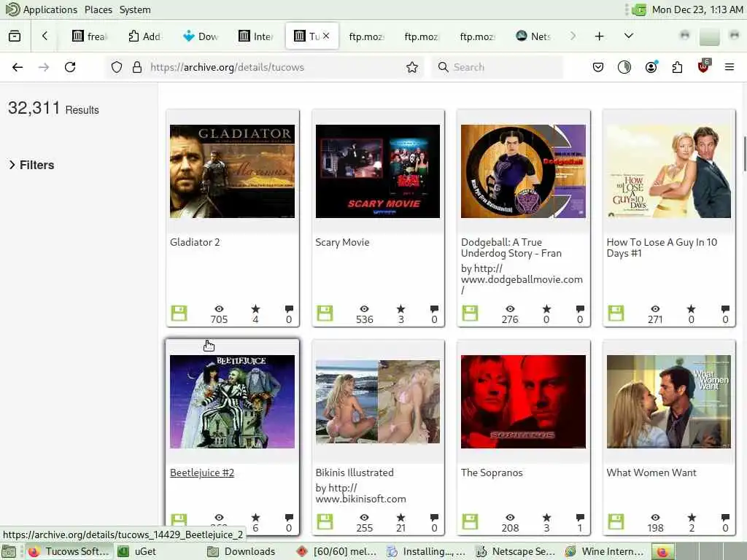Click the 32,311 Results count

pyautogui.click(x=53, y=108)
